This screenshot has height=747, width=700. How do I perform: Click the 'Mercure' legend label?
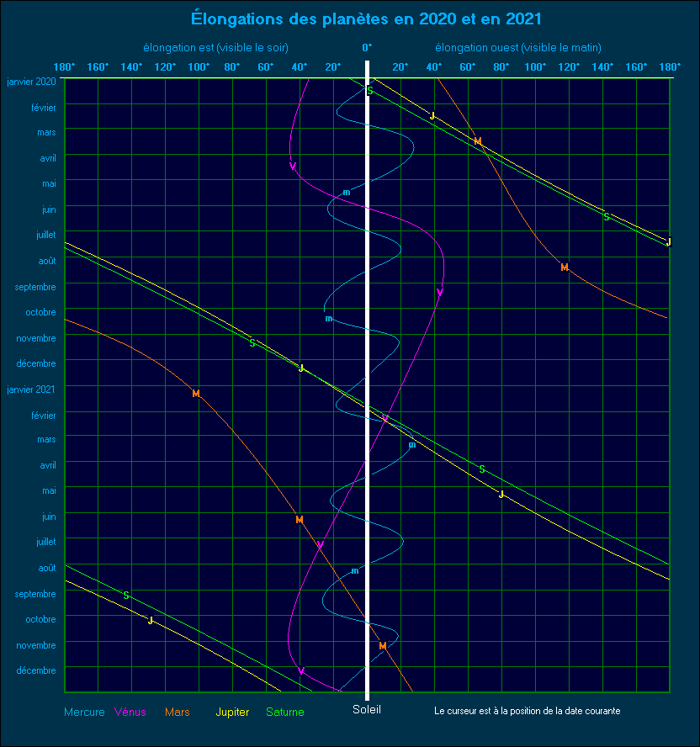(x=84, y=712)
